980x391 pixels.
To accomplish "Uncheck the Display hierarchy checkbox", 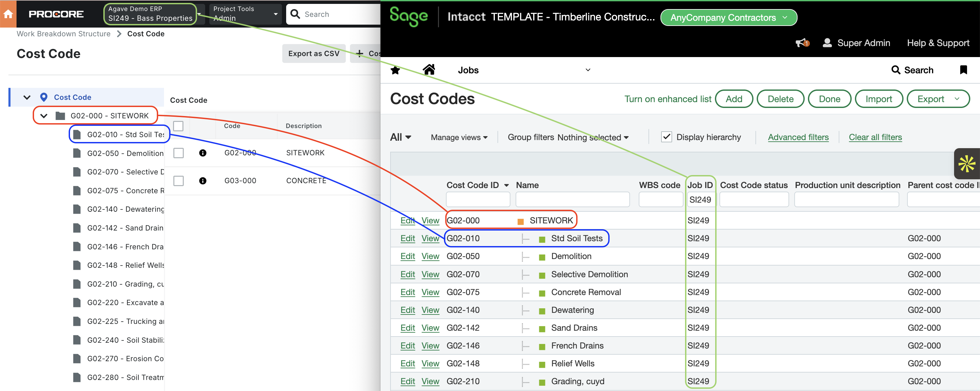I will [x=667, y=137].
